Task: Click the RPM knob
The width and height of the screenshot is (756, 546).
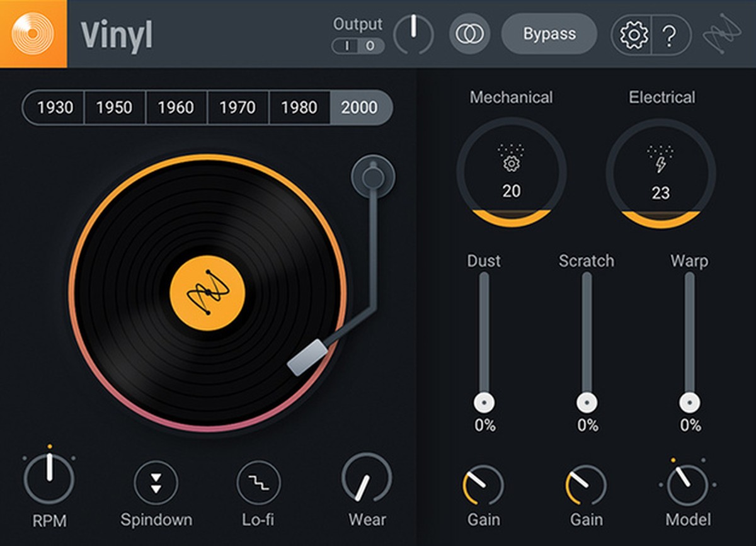Action: (x=49, y=479)
